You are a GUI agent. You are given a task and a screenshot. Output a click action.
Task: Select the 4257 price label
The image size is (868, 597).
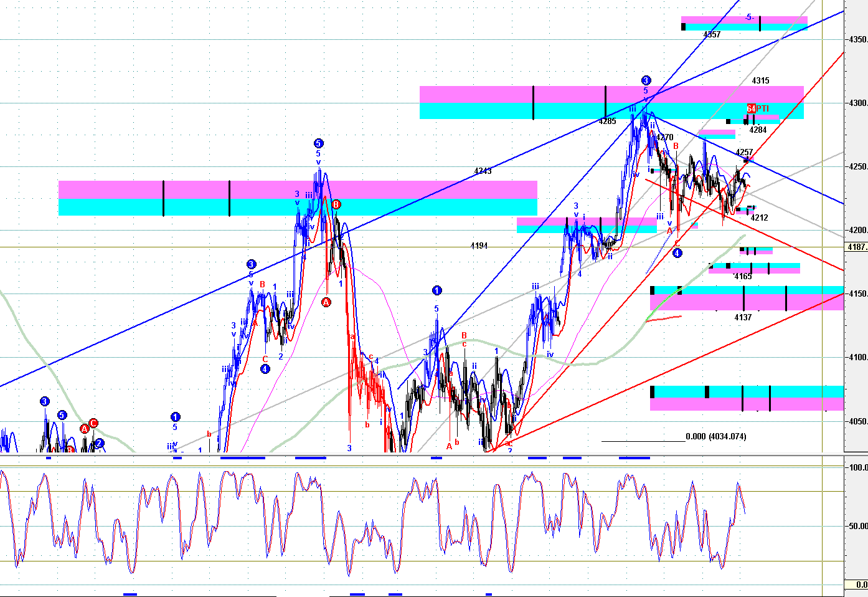[x=744, y=153]
